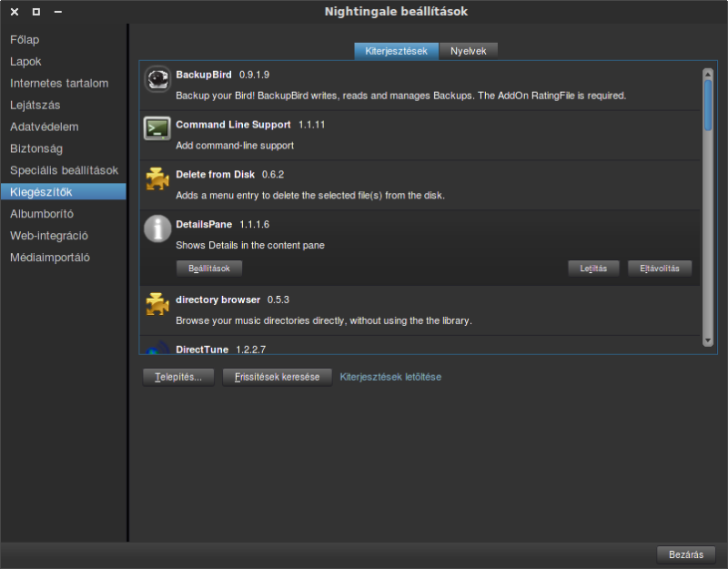Click the 'Browse your music directories' description
The image size is (728, 569).
point(324,321)
